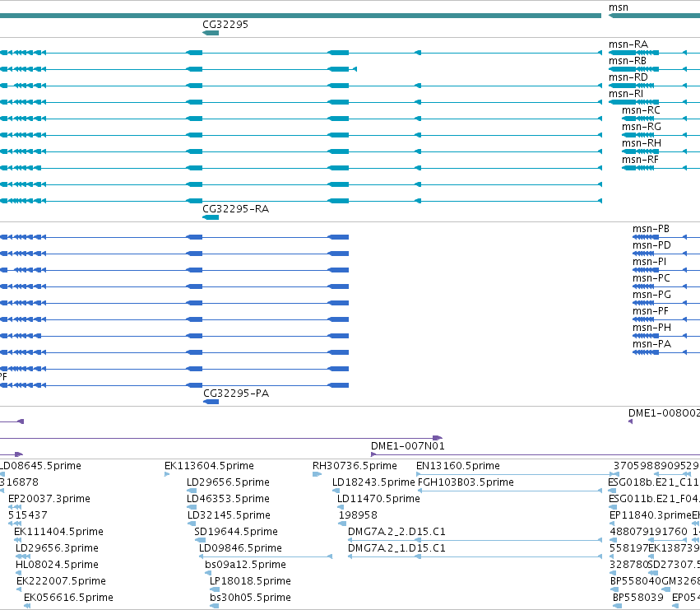Open the msn-RI transcript label
Screen dimensions: 700x610
point(626,94)
